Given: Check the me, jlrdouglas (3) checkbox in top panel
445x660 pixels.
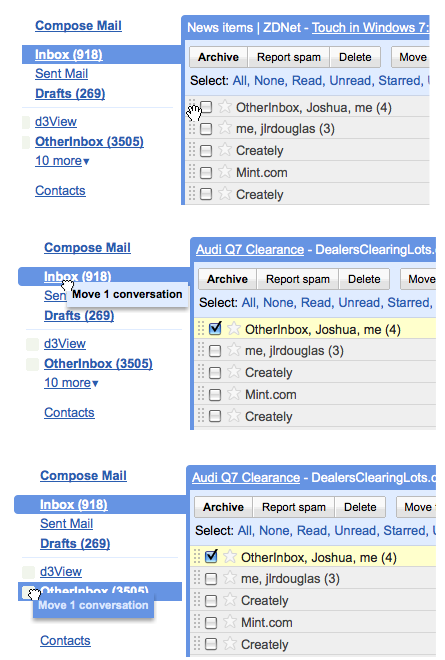Looking at the screenshot, I should coord(206,128).
